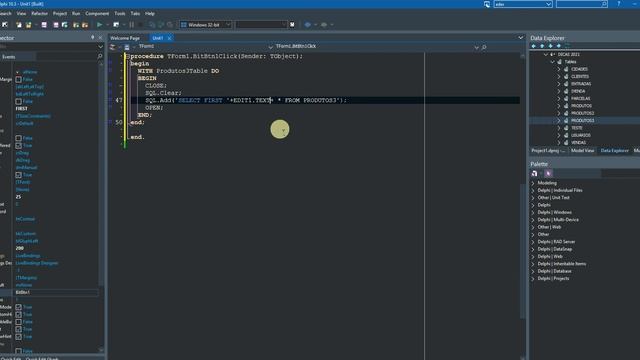Viewport: 640px width, 360px height.
Task: Open the Component menu
Action: coord(97,13)
